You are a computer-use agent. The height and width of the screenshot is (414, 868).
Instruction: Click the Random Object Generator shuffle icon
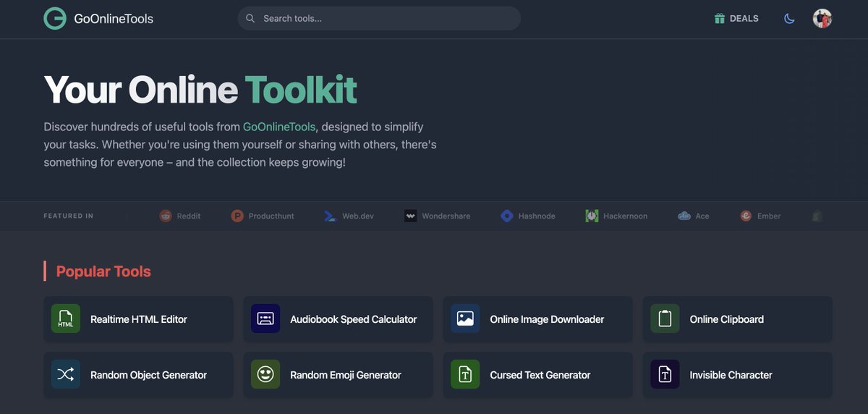[x=66, y=374]
